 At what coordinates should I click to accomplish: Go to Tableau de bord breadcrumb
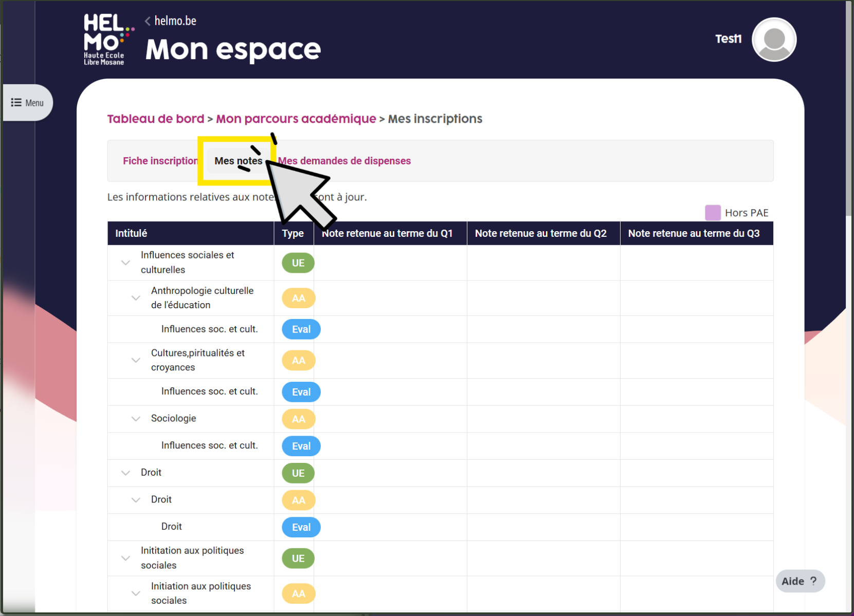[x=155, y=119]
